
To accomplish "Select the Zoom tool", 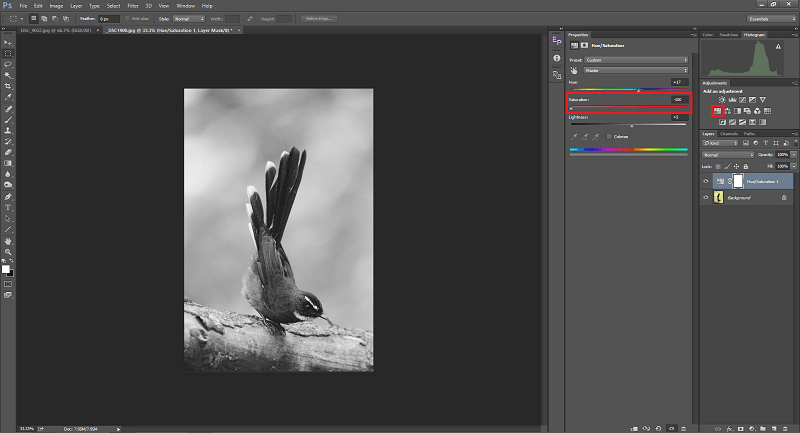I will tap(8, 252).
